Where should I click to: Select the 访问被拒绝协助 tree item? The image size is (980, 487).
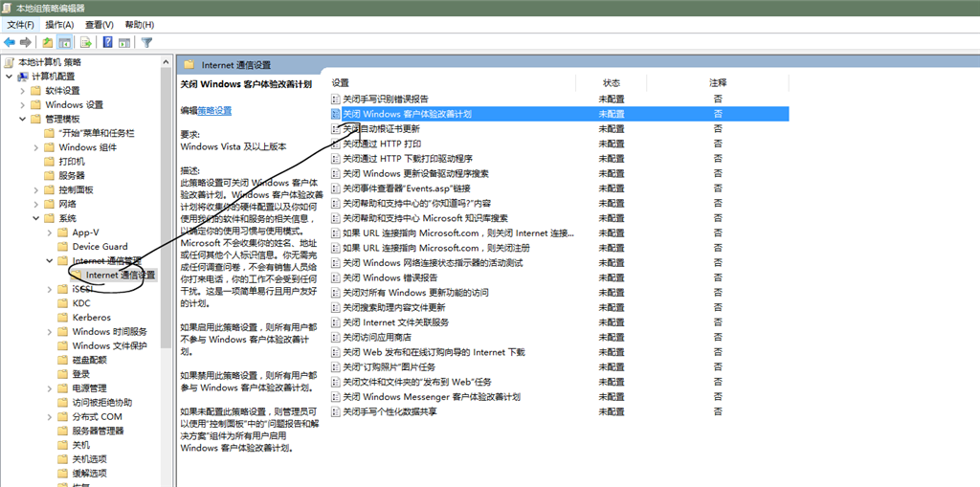[x=101, y=403]
